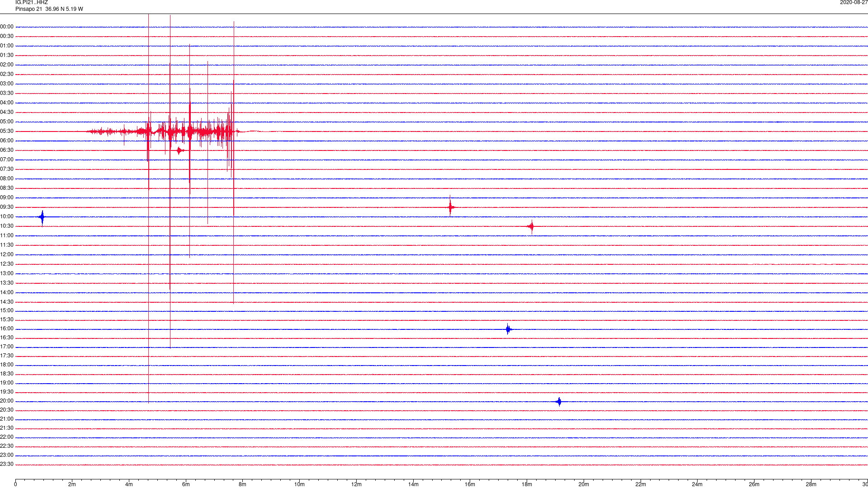Select the 18:00 trace time label
This screenshot has height=488, width=868.
coord(7,365)
